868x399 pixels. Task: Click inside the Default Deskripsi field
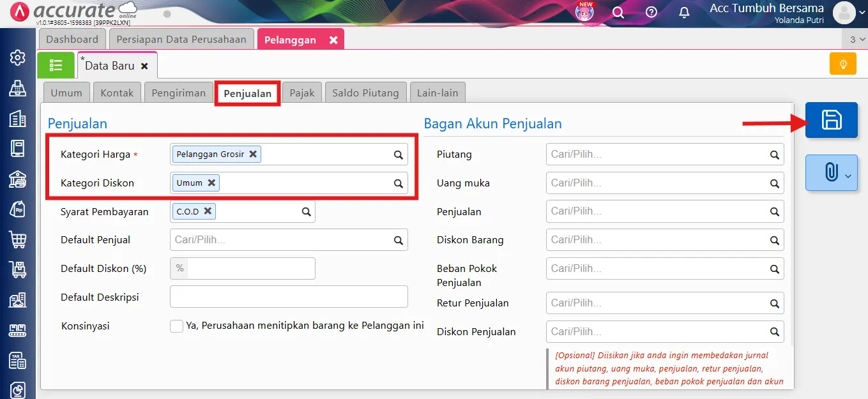(289, 296)
